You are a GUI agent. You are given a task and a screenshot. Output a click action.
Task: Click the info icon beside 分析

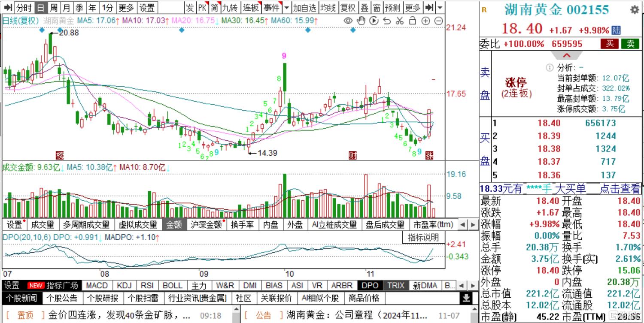549,68
